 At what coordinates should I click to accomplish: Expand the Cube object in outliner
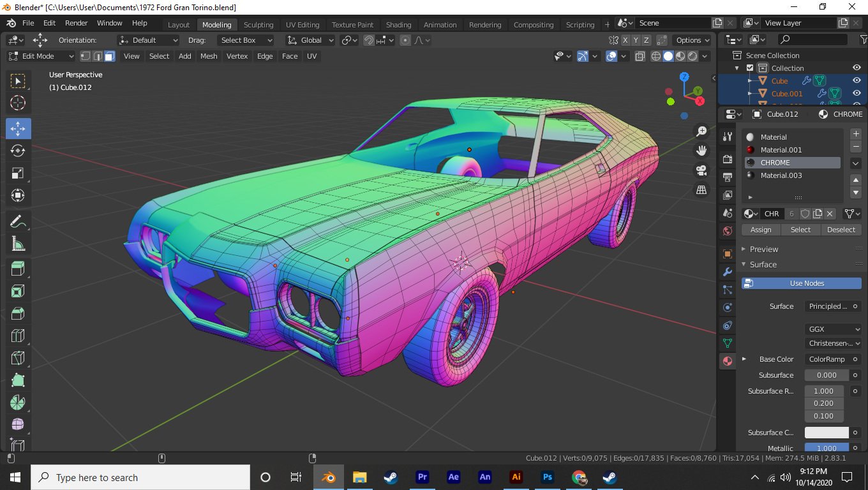pos(751,81)
